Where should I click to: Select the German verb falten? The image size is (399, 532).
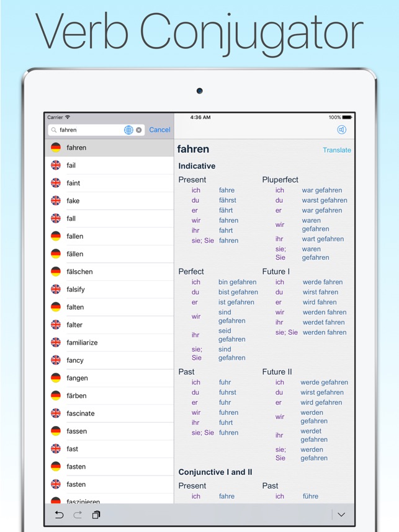point(109,307)
